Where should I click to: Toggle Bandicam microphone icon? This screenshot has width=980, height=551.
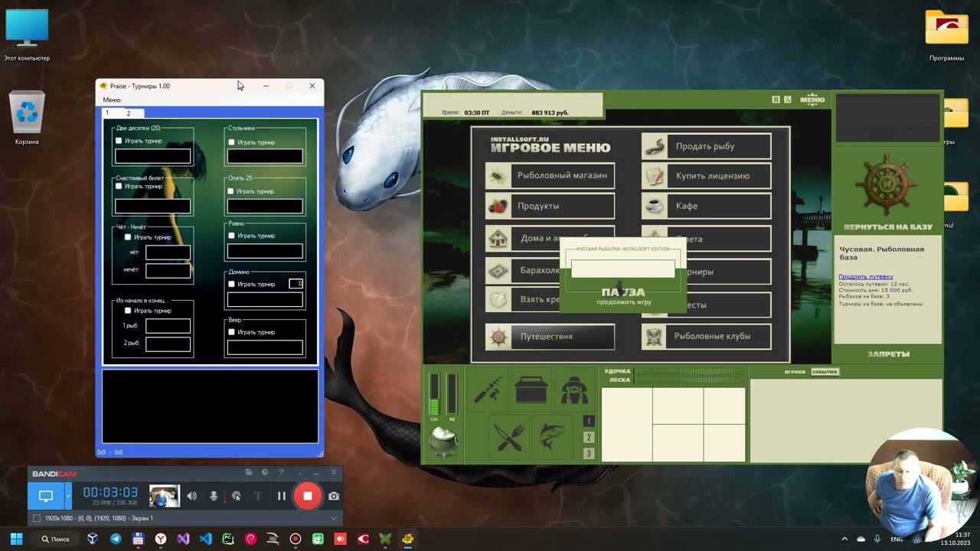pos(214,496)
